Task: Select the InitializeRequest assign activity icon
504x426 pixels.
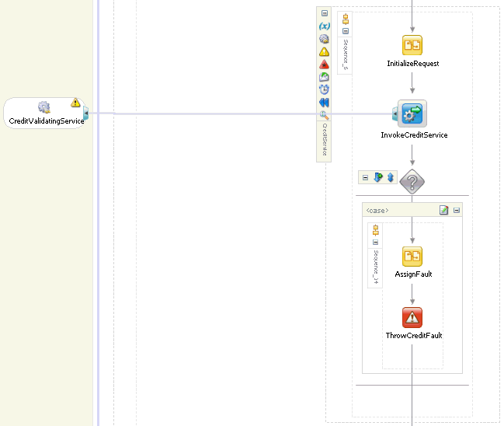Action: (412, 45)
